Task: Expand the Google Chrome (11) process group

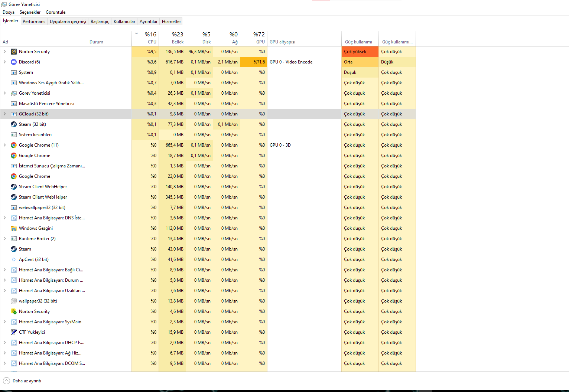Action: (x=4, y=145)
